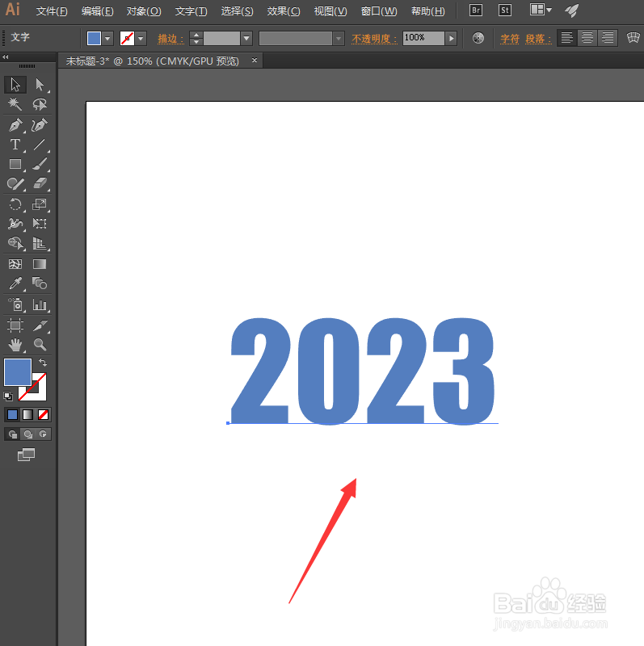Select the Lasso tool
Image resolution: width=644 pixels, height=646 pixels.
point(40,104)
